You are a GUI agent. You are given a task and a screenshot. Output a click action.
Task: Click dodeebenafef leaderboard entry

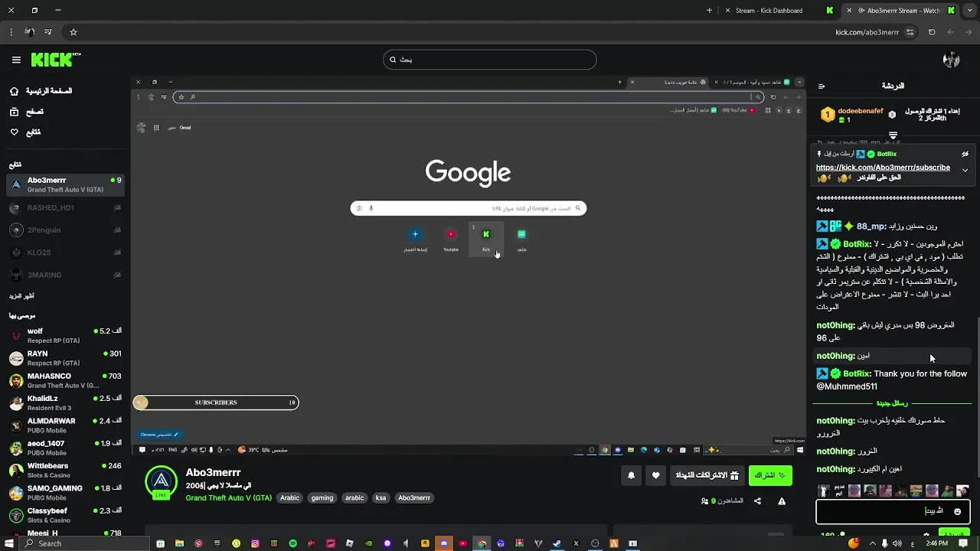pos(851,115)
